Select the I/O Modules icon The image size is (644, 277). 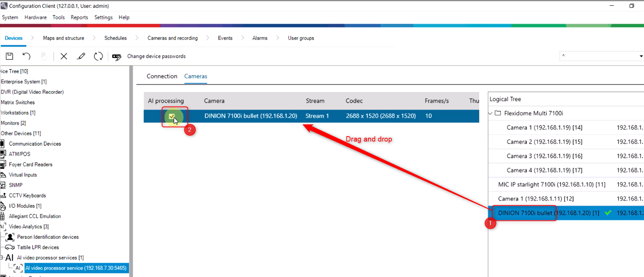[x=3, y=206]
